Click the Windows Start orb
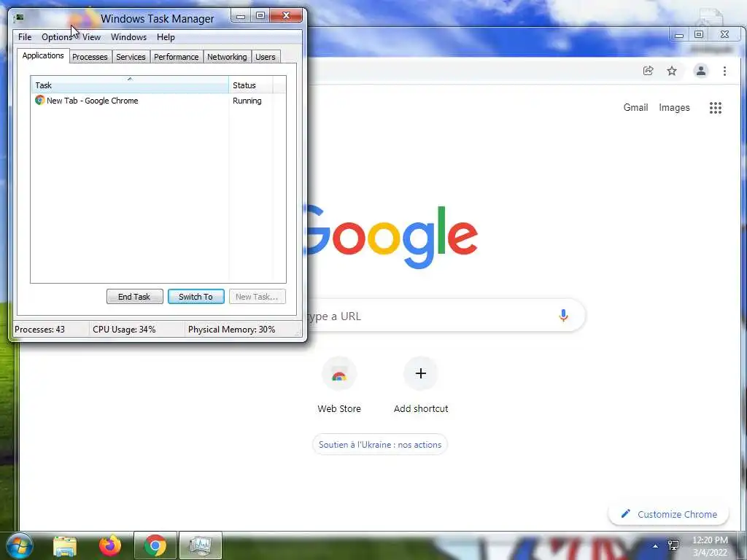This screenshot has width=747, height=560. tap(20, 545)
